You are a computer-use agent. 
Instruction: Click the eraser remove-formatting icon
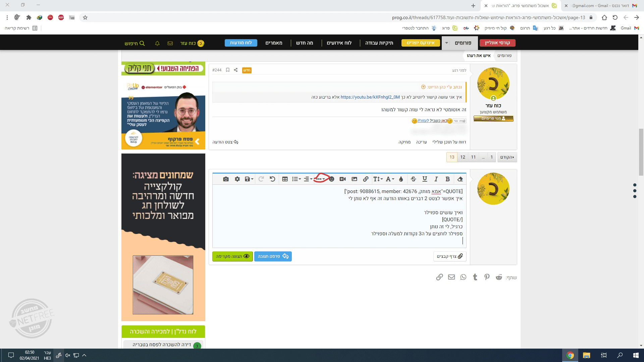(460, 179)
